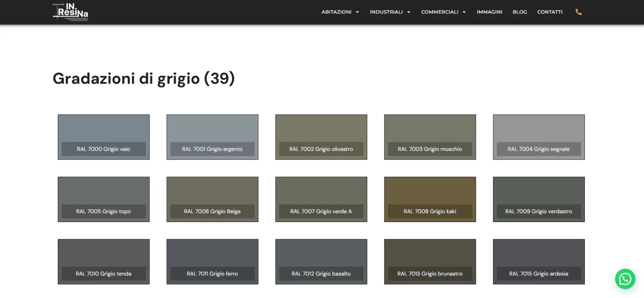Open the Contatti link
644x298 pixels.
tap(550, 12)
